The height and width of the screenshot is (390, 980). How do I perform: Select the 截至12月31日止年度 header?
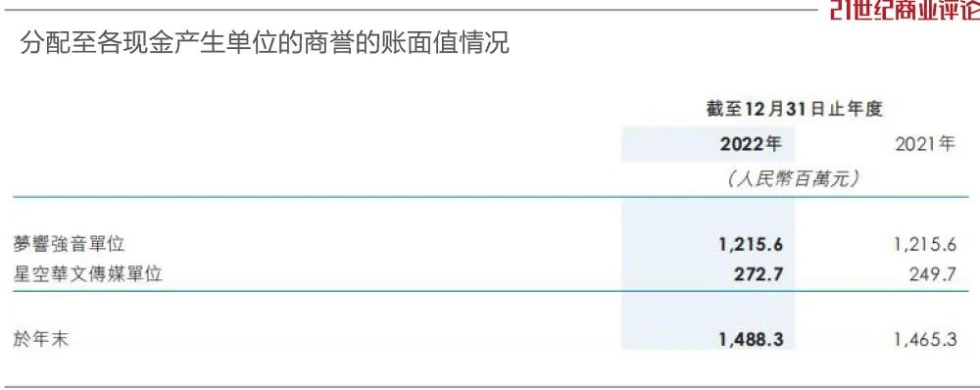click(795, 110)
